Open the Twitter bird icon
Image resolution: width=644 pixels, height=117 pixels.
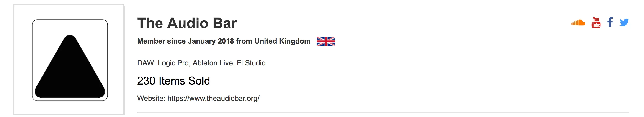[624, 22]
